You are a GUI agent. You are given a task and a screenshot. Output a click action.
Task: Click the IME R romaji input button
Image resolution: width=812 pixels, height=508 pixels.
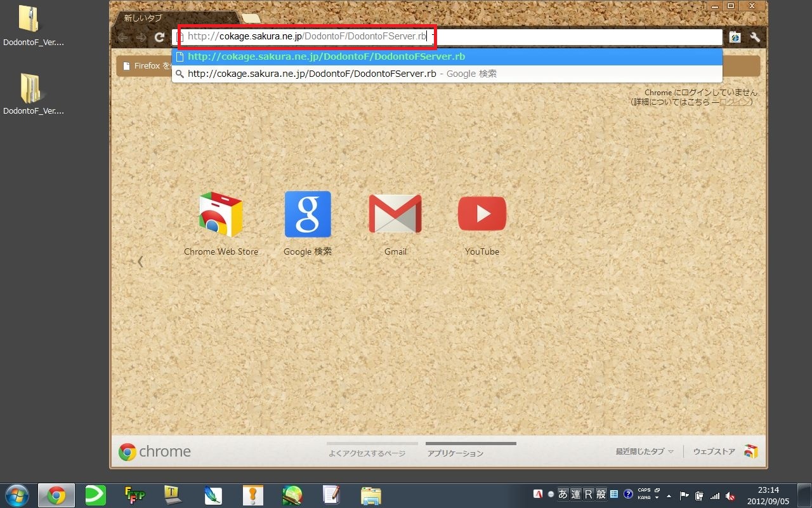[588, 495]
